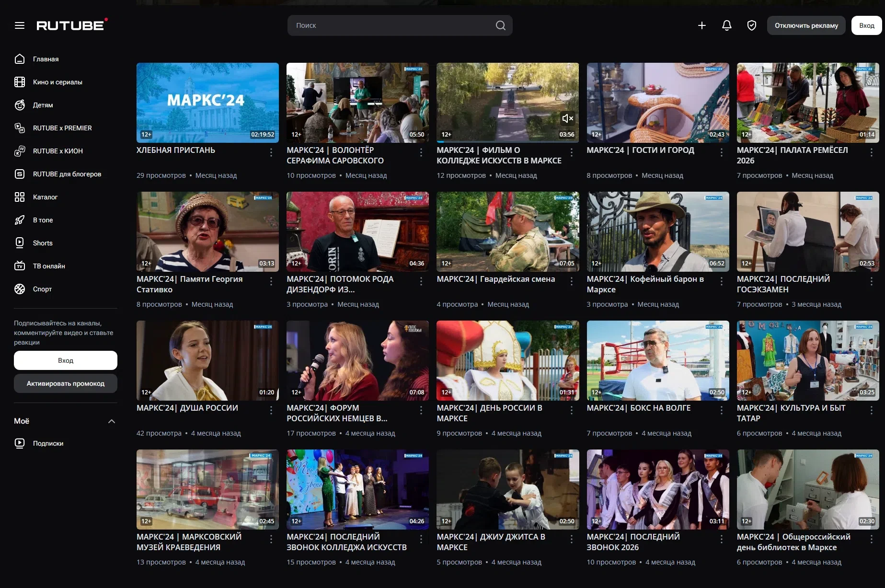The image size is (885, 588).
Task: Open options for ХЛЕБНАЯ ПРИСТАНЬ video
Action: [271, 152]
